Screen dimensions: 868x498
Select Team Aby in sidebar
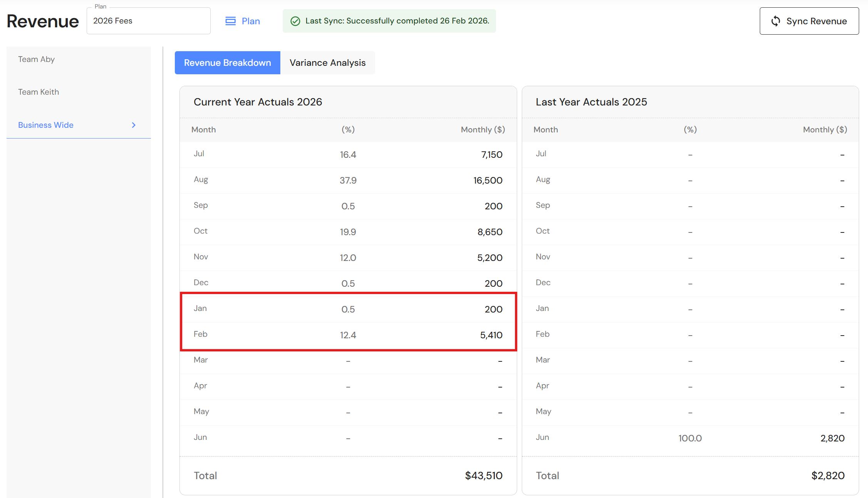[37, 59]
